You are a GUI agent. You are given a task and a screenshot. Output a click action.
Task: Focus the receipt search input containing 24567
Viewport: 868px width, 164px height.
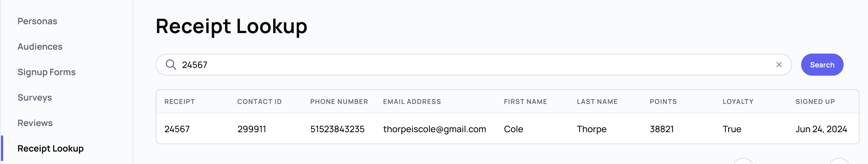point(474,64)
